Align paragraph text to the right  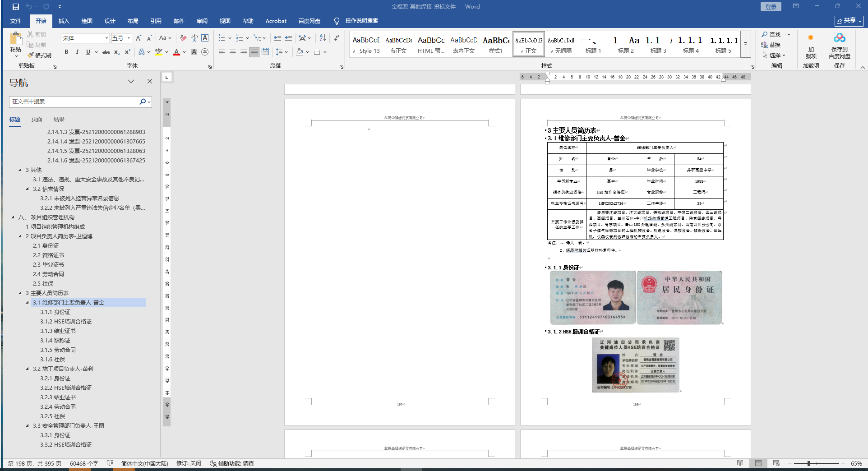tap(244, 52)
